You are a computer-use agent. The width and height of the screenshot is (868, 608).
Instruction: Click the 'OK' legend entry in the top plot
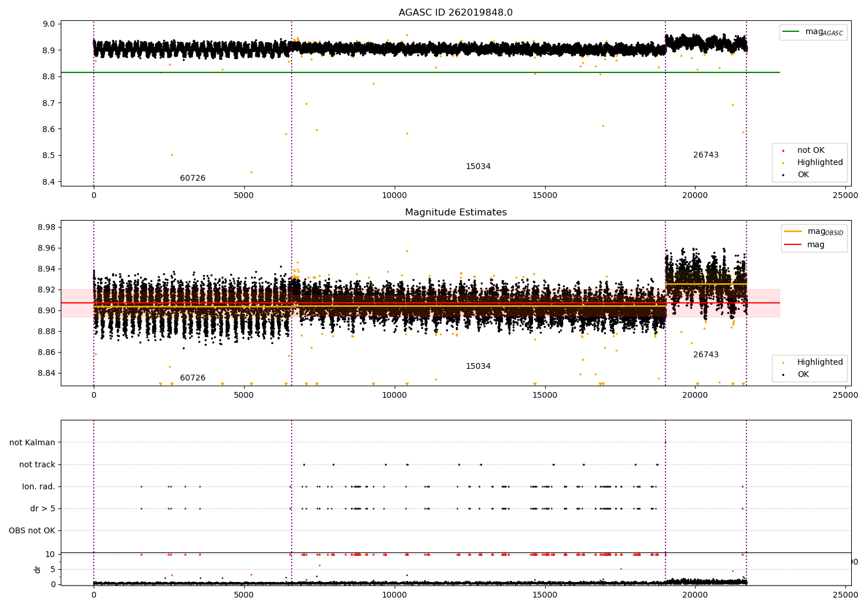tap(796, 175)
